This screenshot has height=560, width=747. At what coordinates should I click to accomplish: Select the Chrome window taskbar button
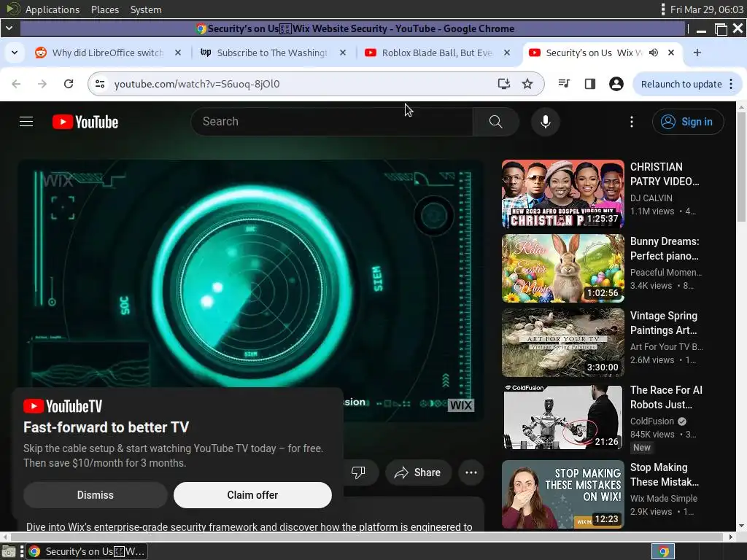[86, 551]
